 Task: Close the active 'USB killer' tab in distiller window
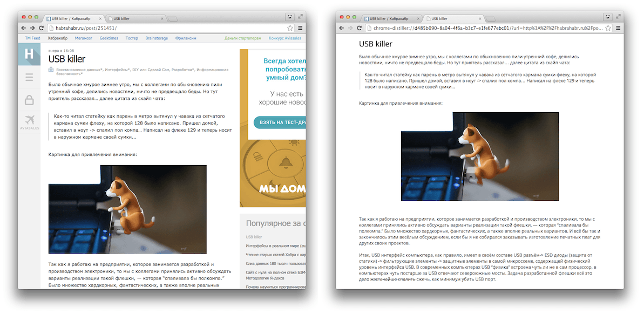point(480,18)
